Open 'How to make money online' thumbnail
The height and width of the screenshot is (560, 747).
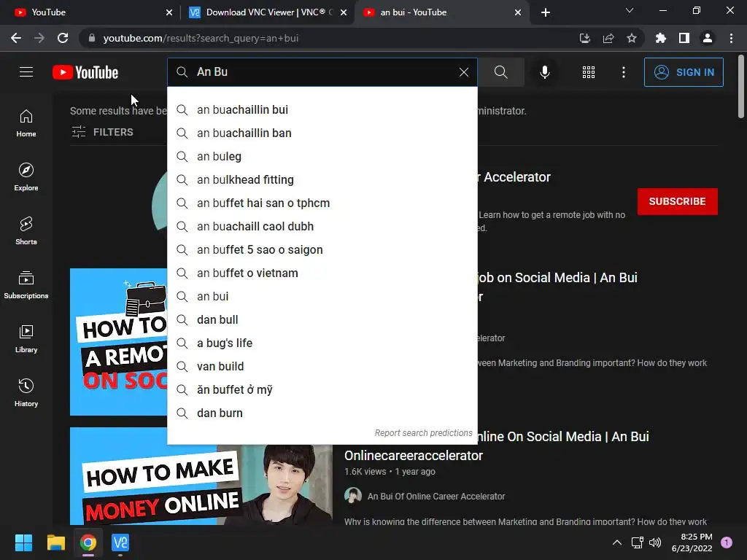201,484
